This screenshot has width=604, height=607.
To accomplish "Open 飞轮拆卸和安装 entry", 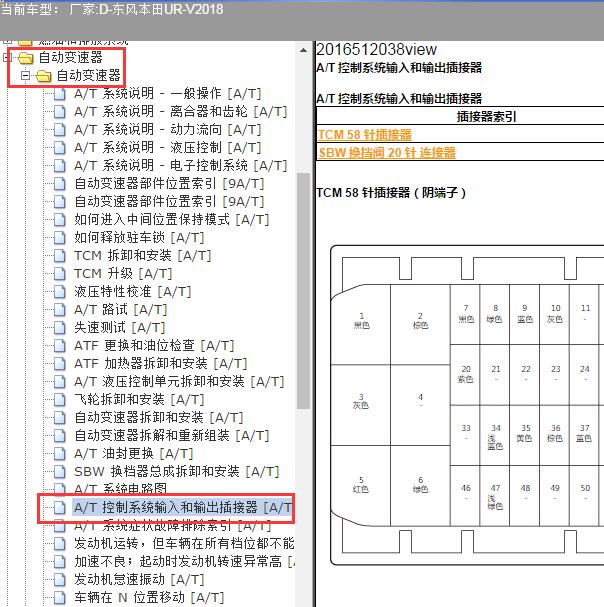I will pos(139,400).
